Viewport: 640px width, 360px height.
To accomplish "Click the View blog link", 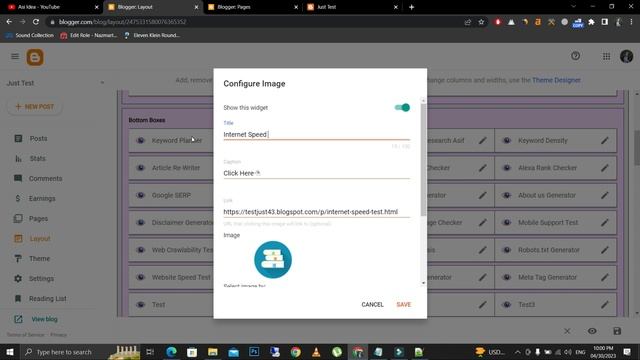I will click(x=44, y=319).
